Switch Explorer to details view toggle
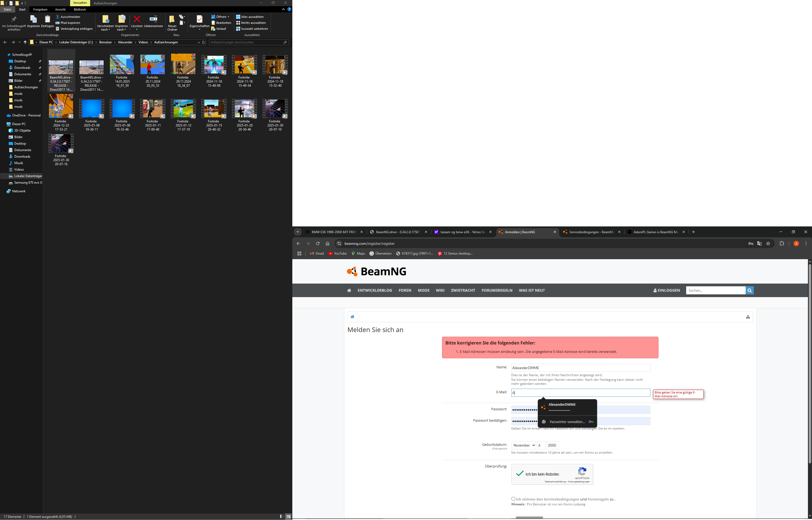Viewport: 812px width, 520px height. tap(282, 517)
